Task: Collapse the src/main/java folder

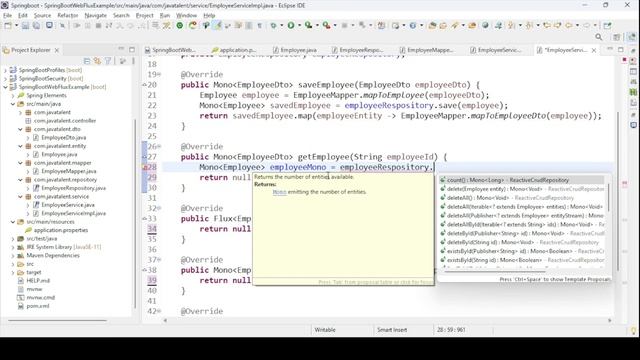Action: 13,104
